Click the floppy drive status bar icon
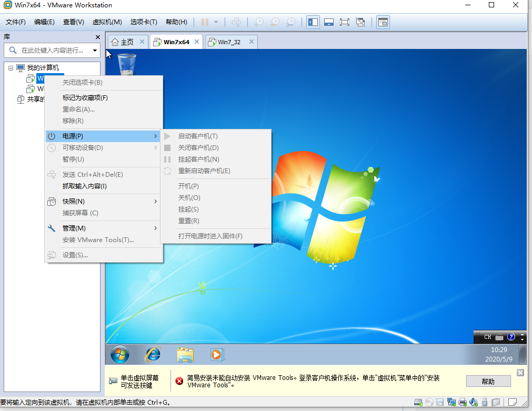This screenshot has width=532, height=411. tap(440, 403)
